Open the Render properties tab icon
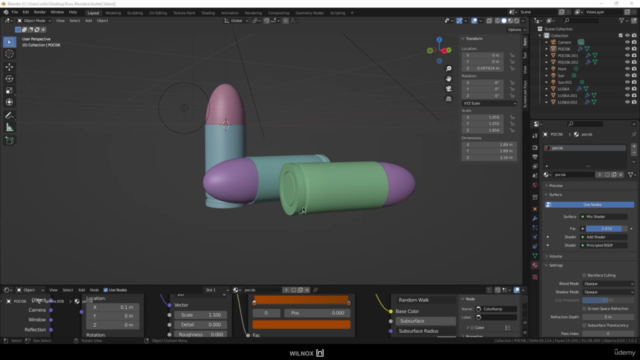Screen dimensions: 640x360 pyautogui.click(x=535, y=147)
